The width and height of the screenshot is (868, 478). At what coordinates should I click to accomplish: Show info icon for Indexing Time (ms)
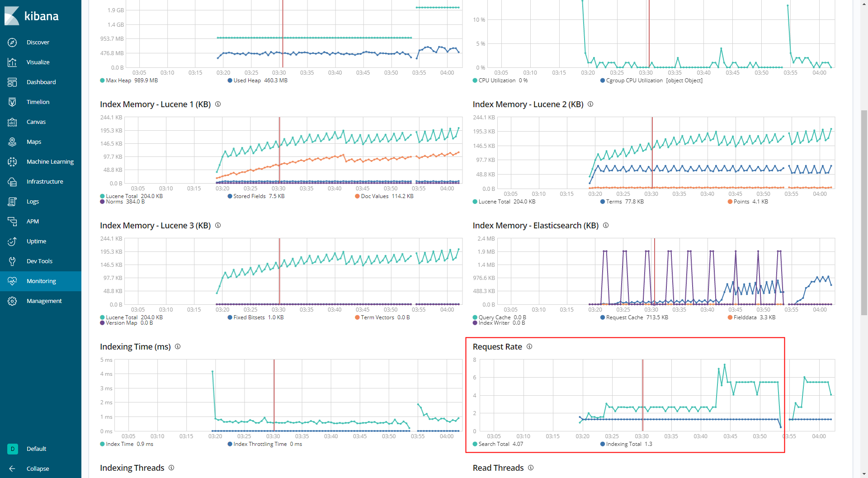(x=178, y=346)
